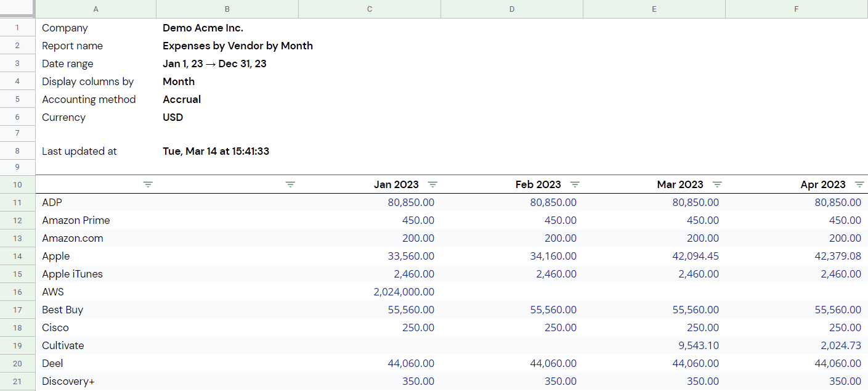
Task: Select row 10 header number
Action: pos(17,184)
